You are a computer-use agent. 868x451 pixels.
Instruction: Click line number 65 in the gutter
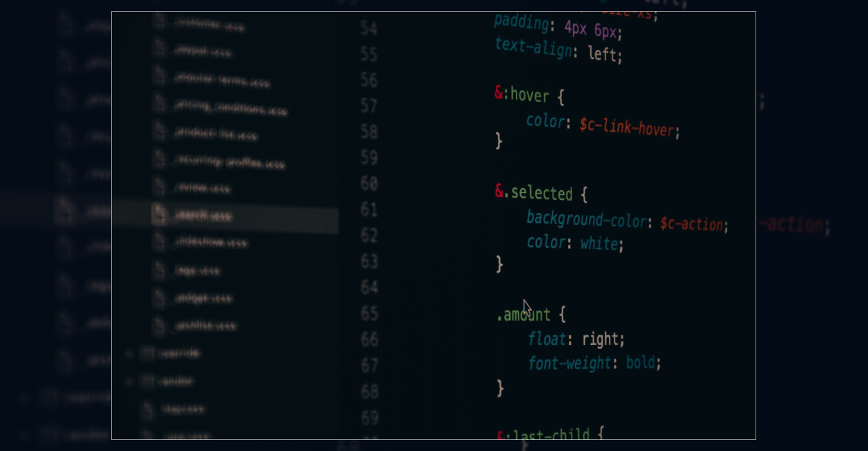click(369, 313)
